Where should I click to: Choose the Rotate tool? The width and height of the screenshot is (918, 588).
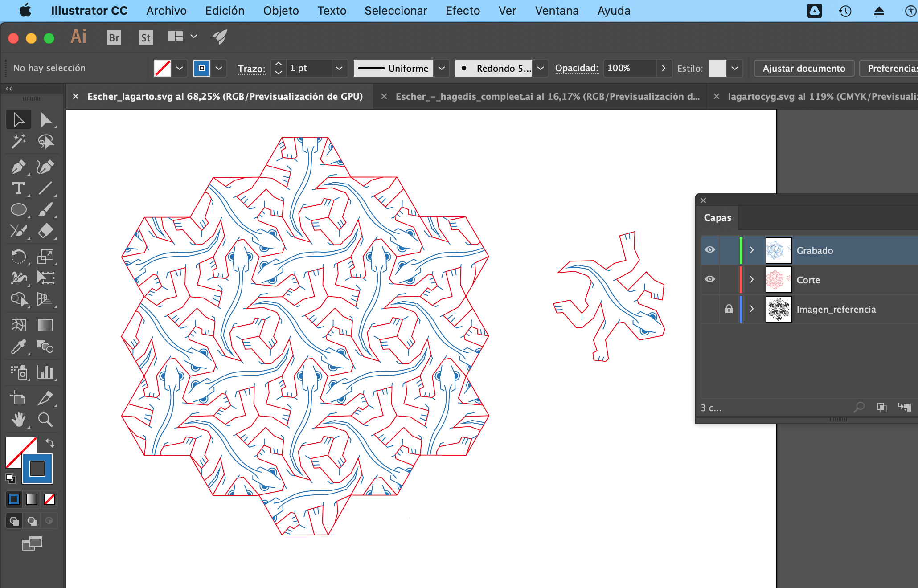19,257
